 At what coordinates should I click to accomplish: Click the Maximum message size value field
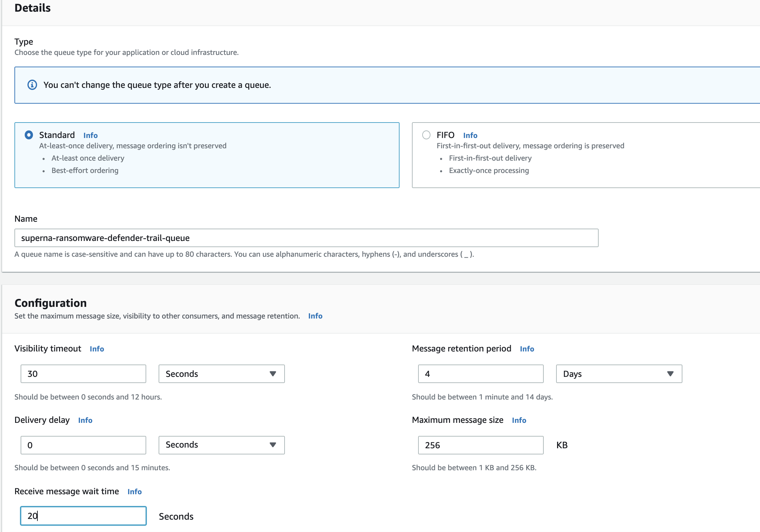(480, 445)
